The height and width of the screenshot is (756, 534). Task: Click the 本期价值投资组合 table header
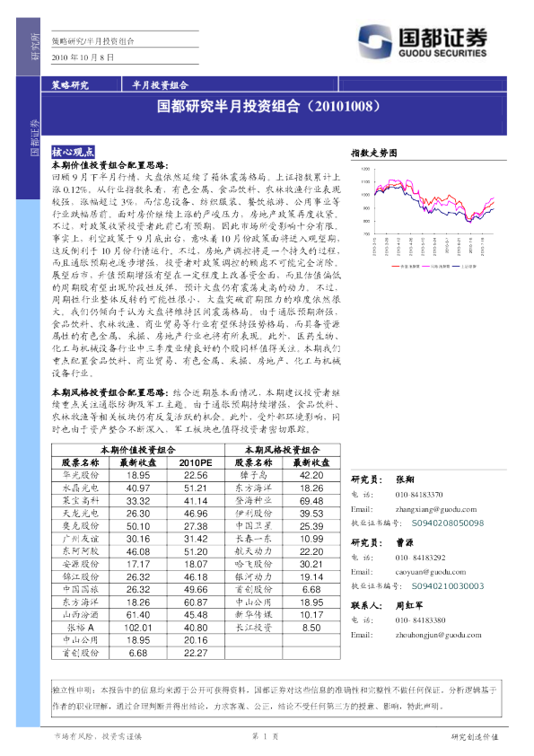(138, 450)
